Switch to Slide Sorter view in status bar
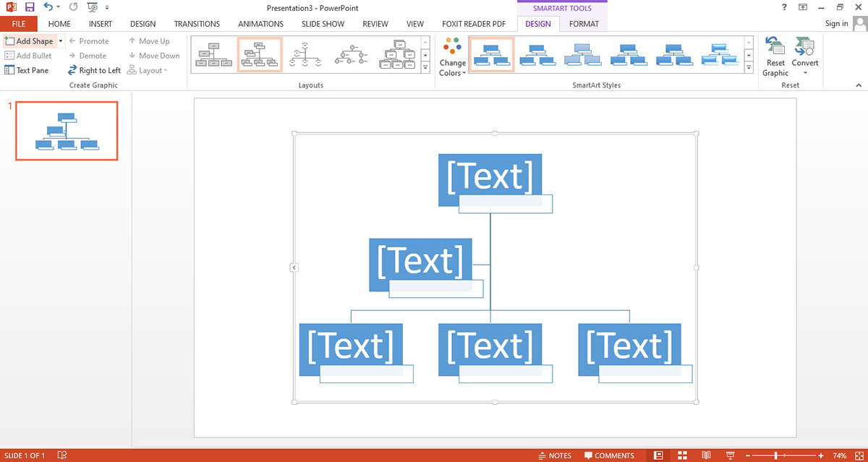Image resolution: width=868 pixels, height=462 pixels. pos(682,455)
